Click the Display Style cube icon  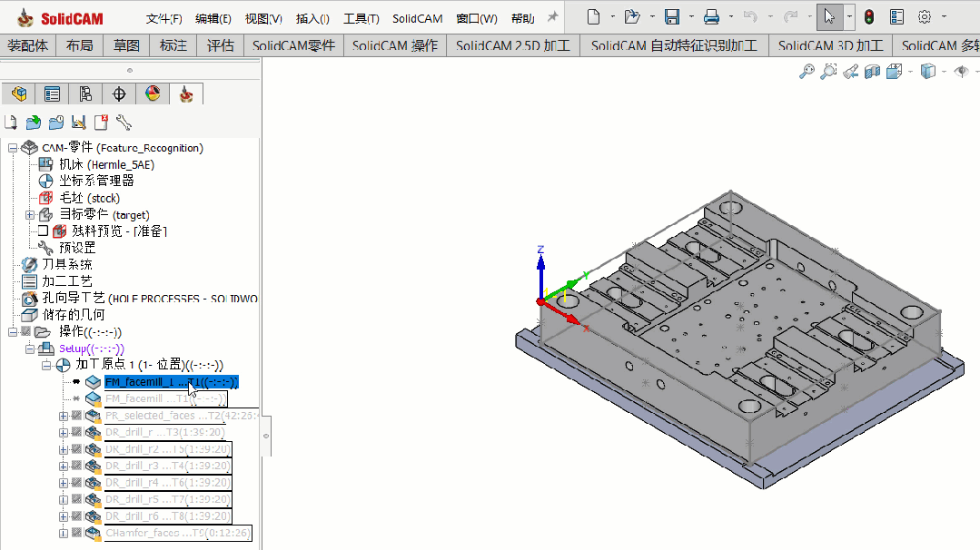coord(928,72)
